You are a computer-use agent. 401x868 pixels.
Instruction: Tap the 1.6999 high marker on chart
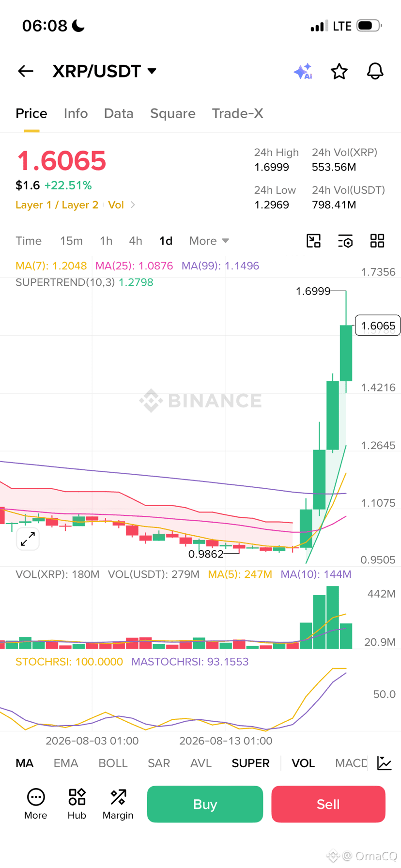click(x=313, y=291)
